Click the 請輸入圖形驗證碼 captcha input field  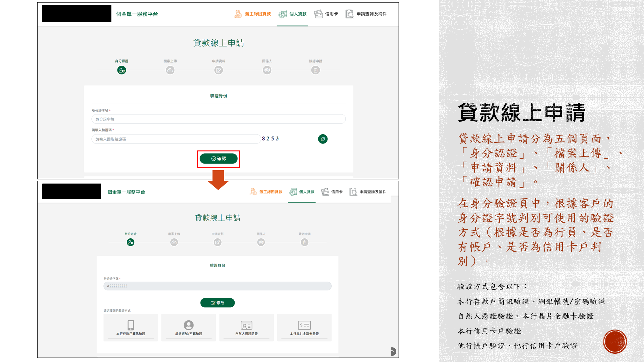[x=176, y=139]
